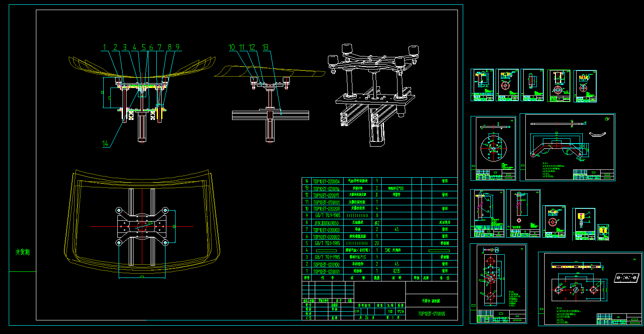Select balloon callout number 14 below front view

(106, 144)
